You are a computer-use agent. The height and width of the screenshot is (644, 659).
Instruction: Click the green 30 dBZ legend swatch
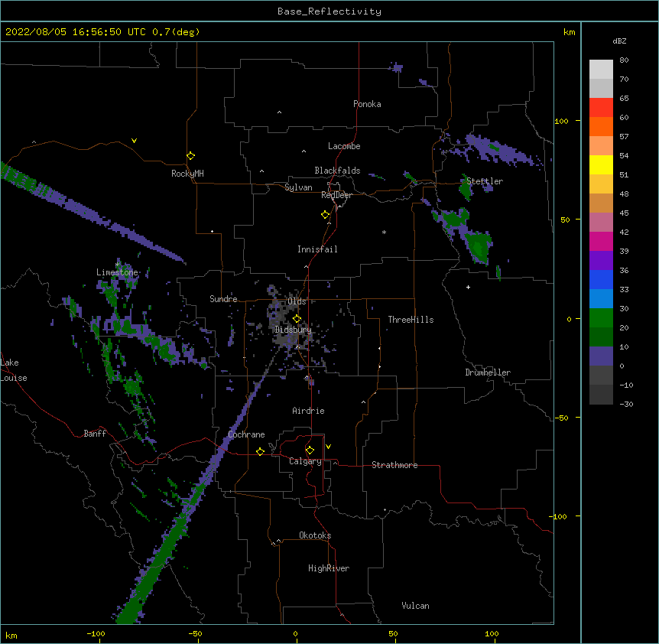(x=601, y=318)
